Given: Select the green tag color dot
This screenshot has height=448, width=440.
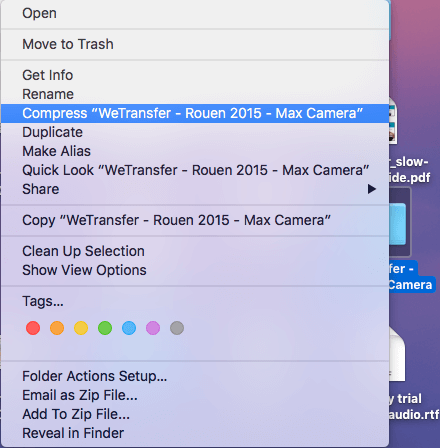Looking at the screenshot, I should click(x=105, y=328).
